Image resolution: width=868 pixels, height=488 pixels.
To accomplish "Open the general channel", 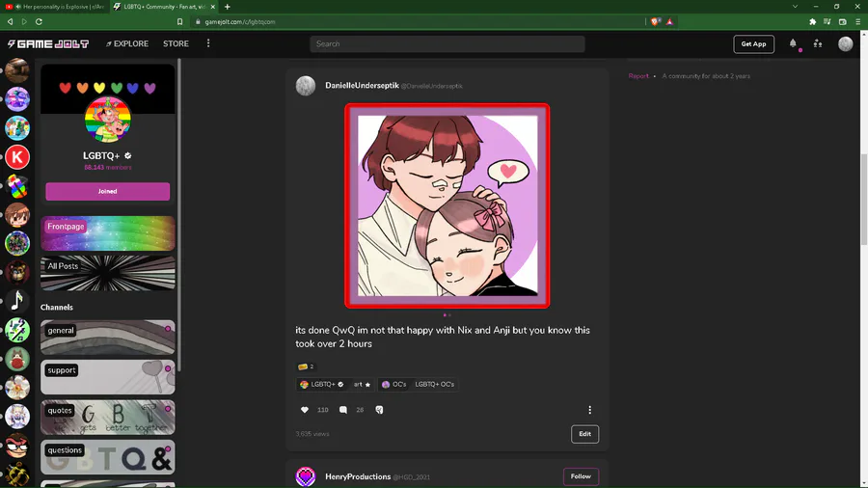I will pyautogui.click(x=107, y=337).
